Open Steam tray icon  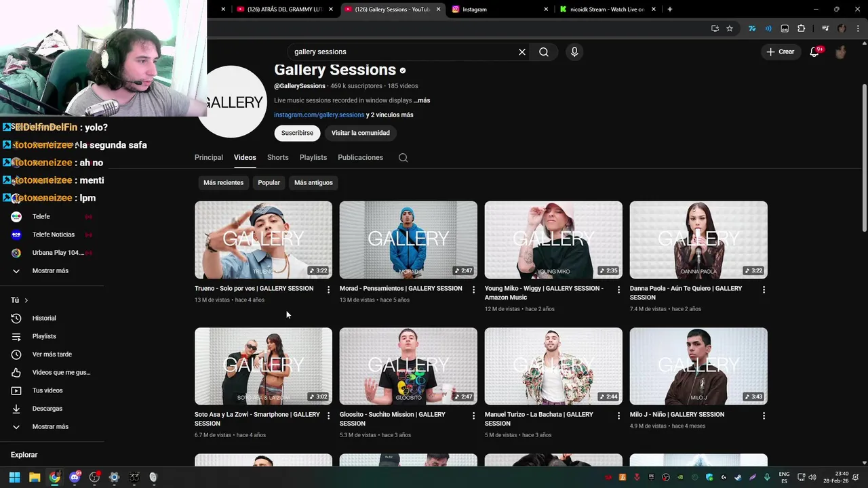pyautogui.click(x=738, y=477)
